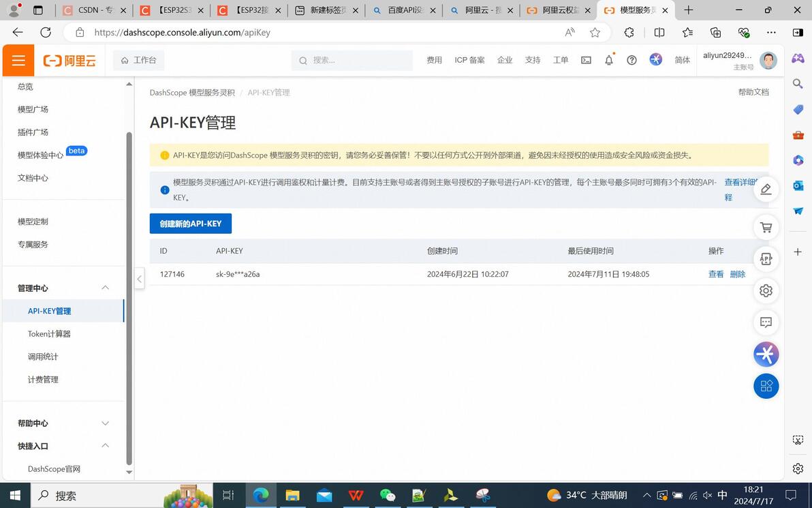Switch to the 新建标签页 browser tab
The image size is (812, 508).
327,10
